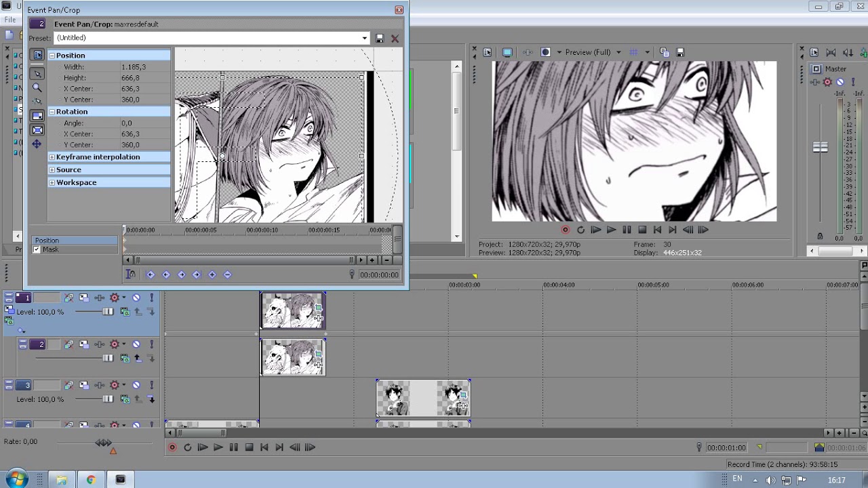
Task: Solo video track 1
Action: click(152, 298)
